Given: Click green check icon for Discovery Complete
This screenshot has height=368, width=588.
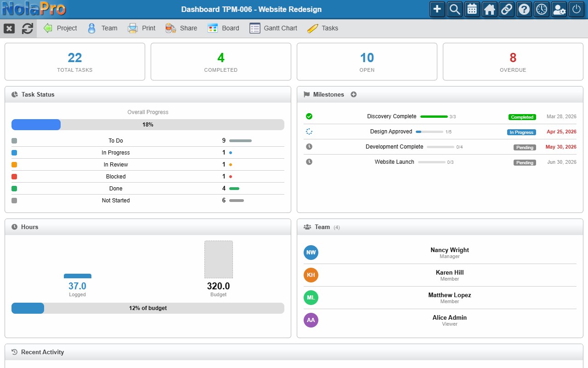Looking at the screenshot, I should (309, 116).
